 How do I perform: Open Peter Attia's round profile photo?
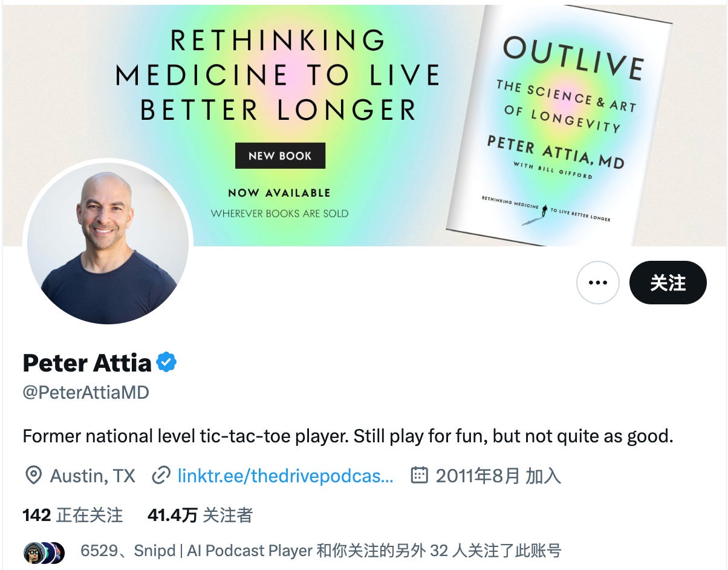coord(108,243)
